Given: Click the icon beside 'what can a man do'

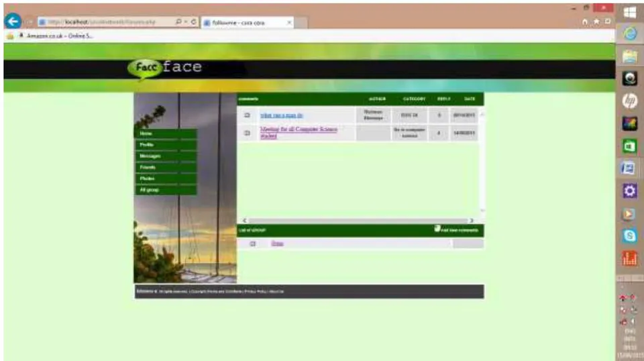Looking at the screenshot, I should [248, 115].
